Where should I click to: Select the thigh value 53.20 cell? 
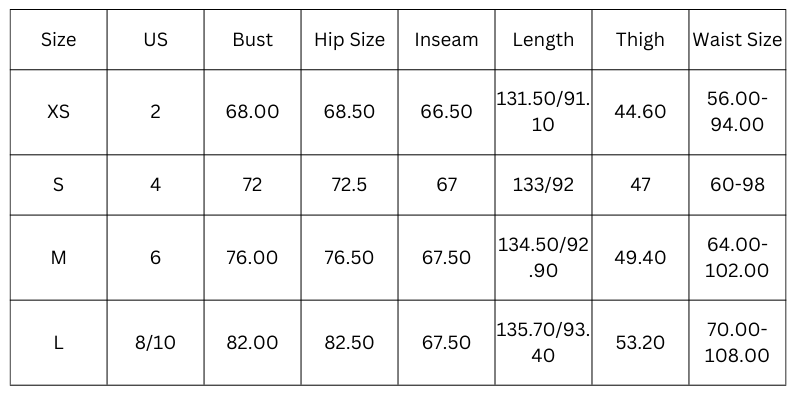640,343
